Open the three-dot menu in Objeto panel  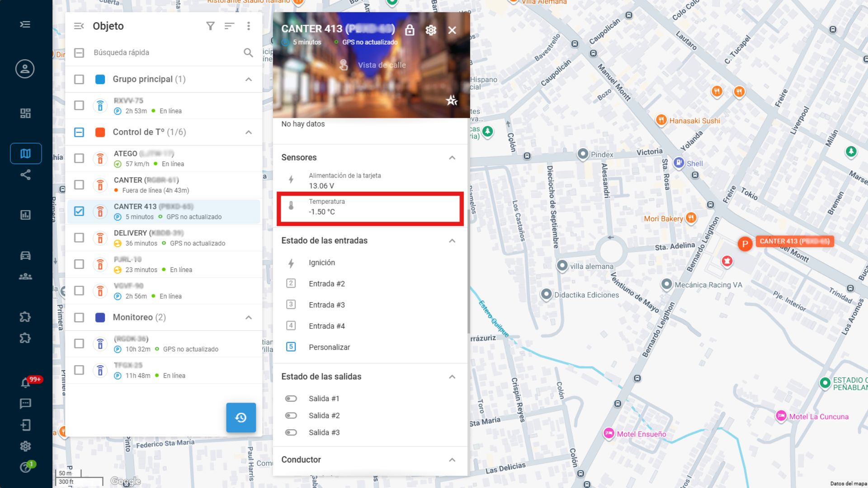point(248,26)
